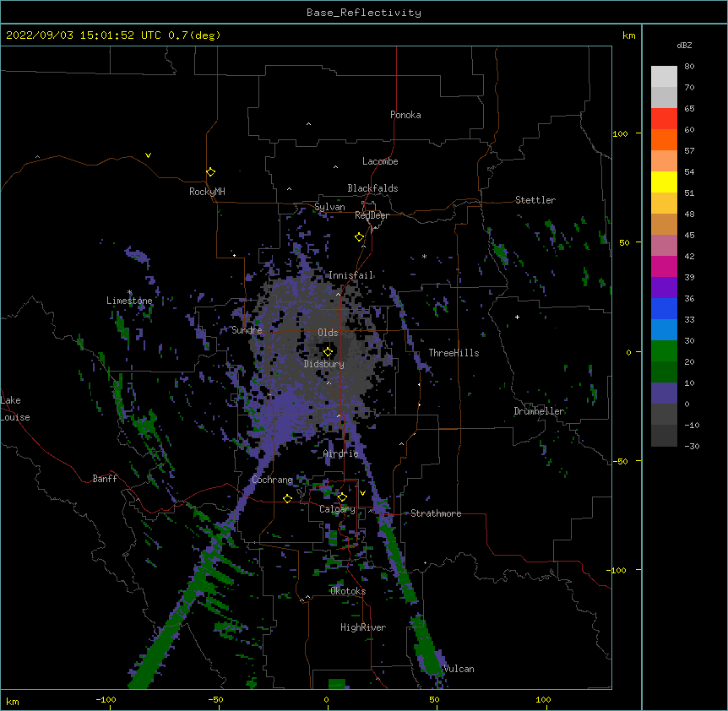Screen dimensions: 728x711
Task: Click the yellow diamond marker below RedDeer
Action: coord(360,237)
